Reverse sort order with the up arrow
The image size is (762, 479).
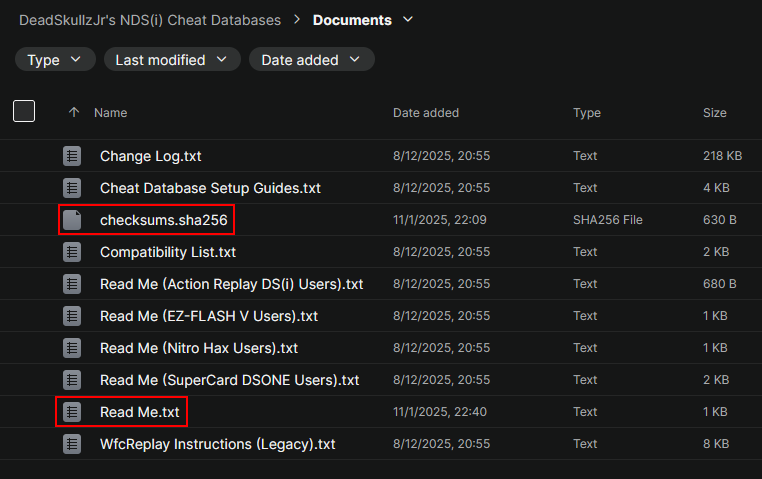pos(74,113)
